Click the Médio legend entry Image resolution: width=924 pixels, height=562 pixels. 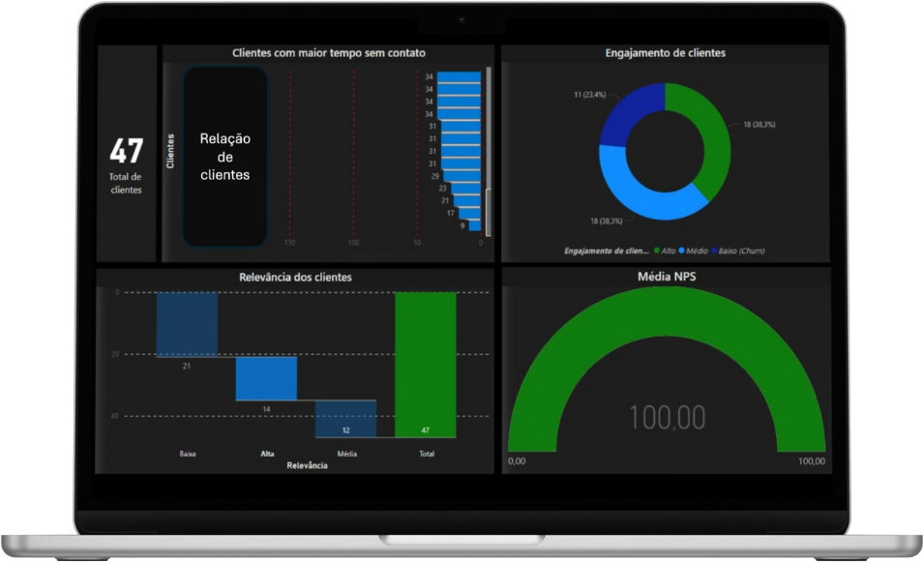tap(694, 251)
